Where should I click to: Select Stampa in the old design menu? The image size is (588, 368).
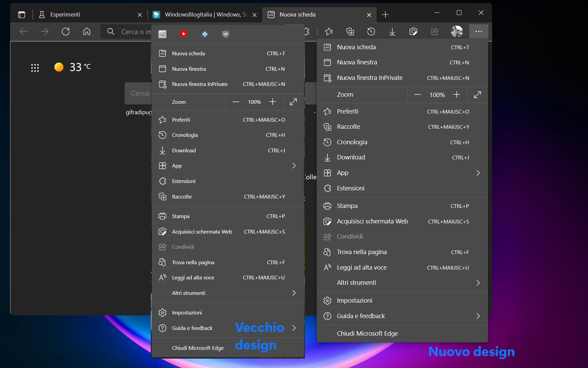tap(228, 216)
